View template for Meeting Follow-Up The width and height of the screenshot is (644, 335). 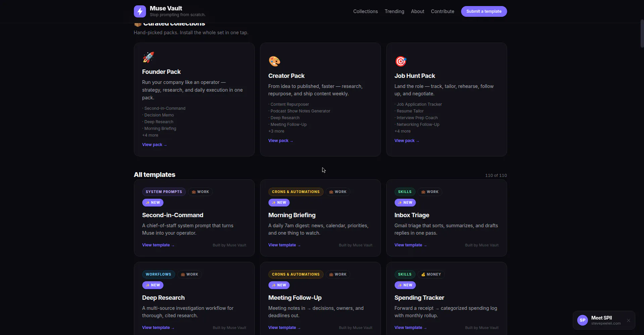(284, 328)
